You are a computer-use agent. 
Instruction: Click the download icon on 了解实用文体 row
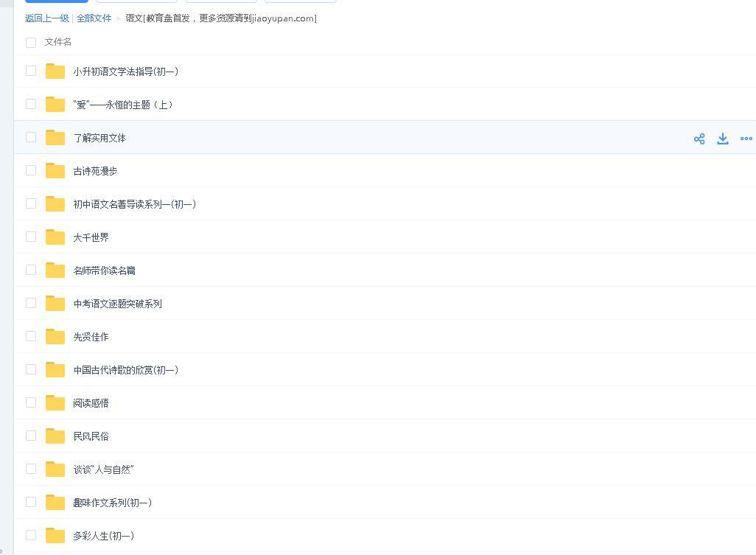coord(722,139)
